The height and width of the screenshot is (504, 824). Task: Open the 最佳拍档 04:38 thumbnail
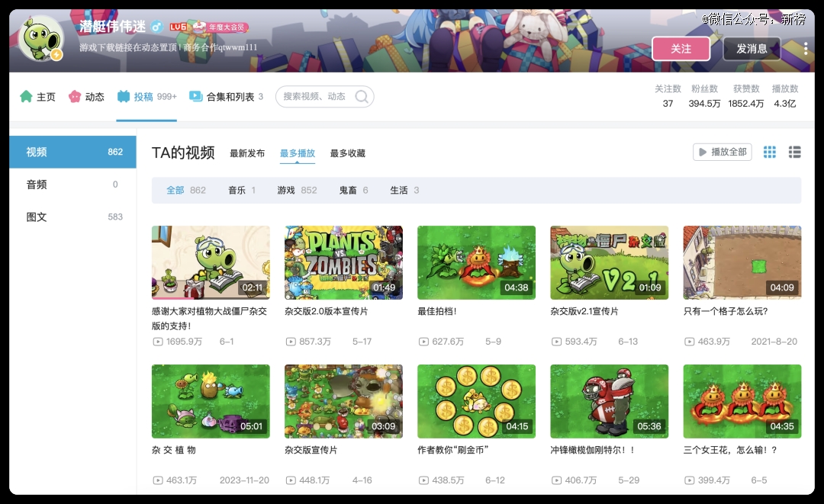click(x=477, y=262)
